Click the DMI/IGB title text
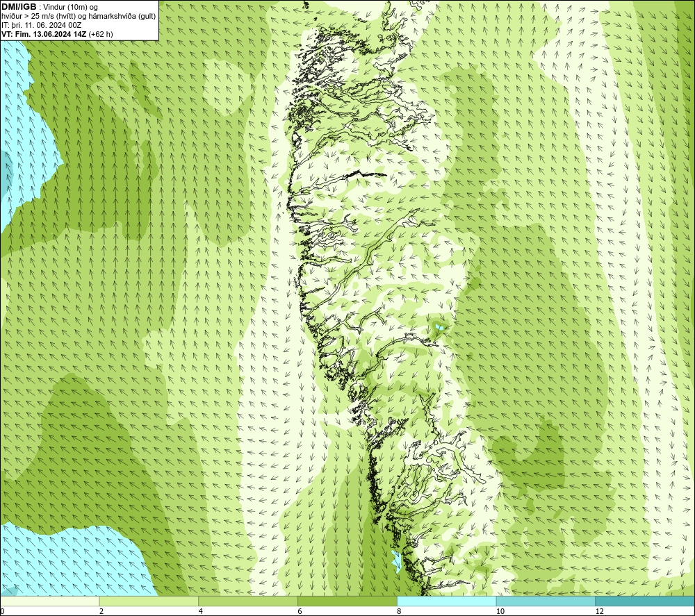This screenshot has width=695, height=616. click(x=19, y=7)
